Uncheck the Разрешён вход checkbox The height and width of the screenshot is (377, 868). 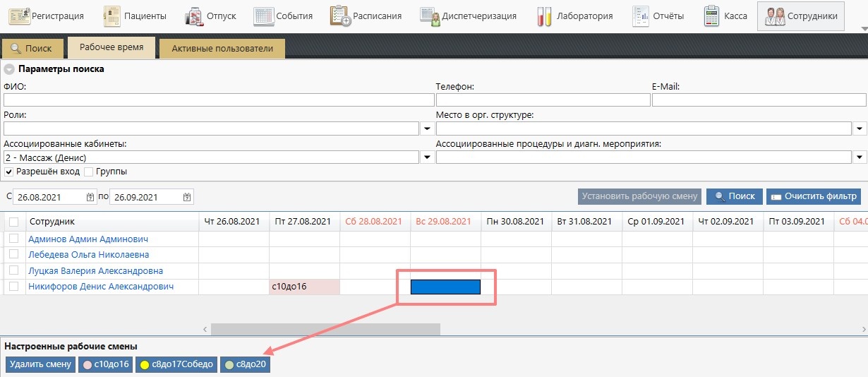tap(9, 172)
